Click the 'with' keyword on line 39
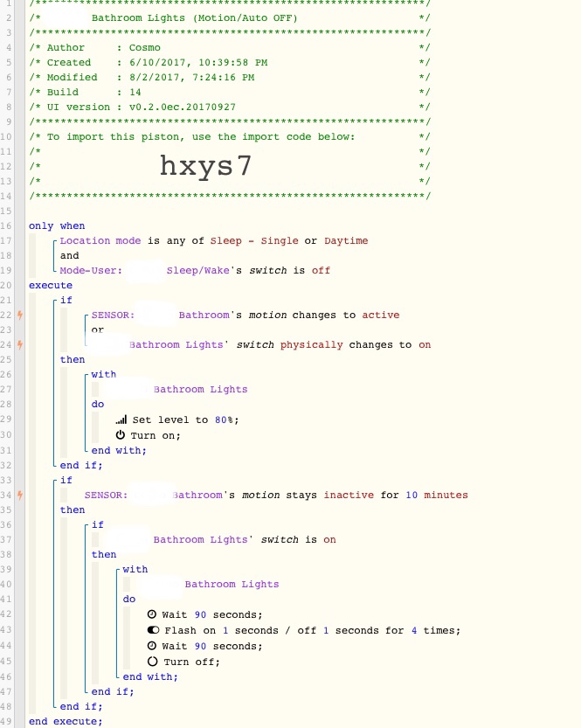The width and height of the screenshot is (581, 728). (135, 569)
